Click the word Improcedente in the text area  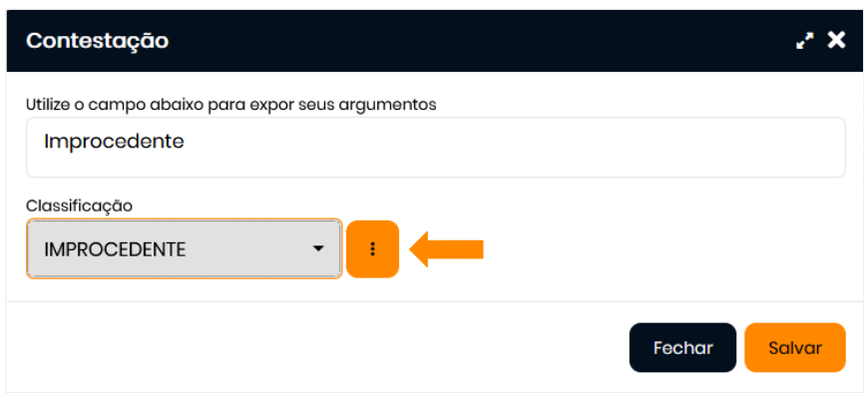pos(114,142)
